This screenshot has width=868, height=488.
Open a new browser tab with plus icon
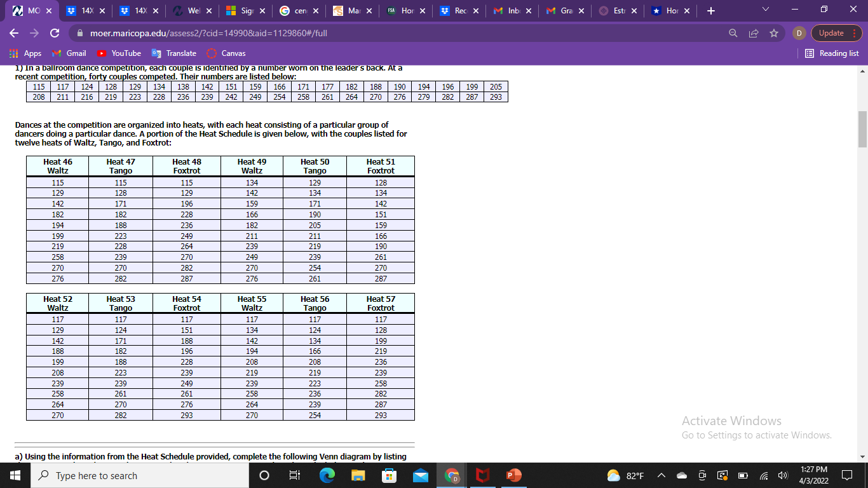[711, 11]
